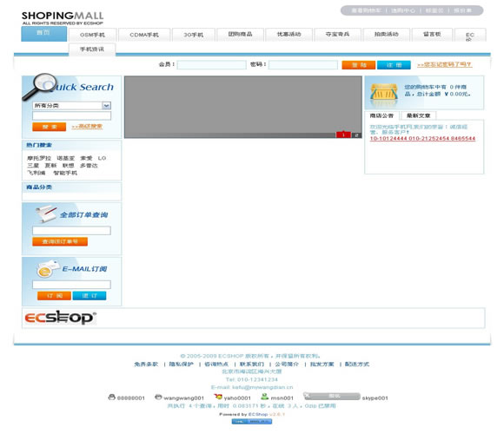Click the order query paper scroll icon
This screenshot has width=504, height=434.
point(46,214)
